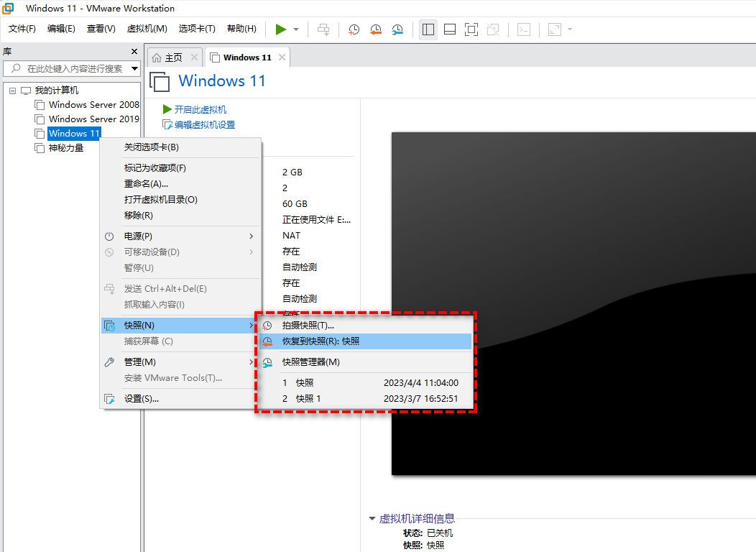Expand the 电源(P) submenu
The image size is (756, 552).
click(x=180, y=236)
